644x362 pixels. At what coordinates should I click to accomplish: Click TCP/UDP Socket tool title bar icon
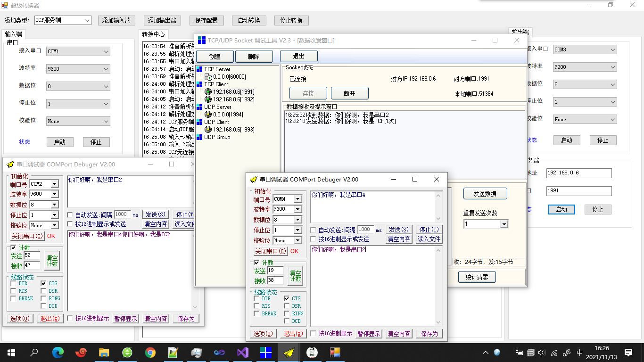pyautogui.click(x=202, y=41)
